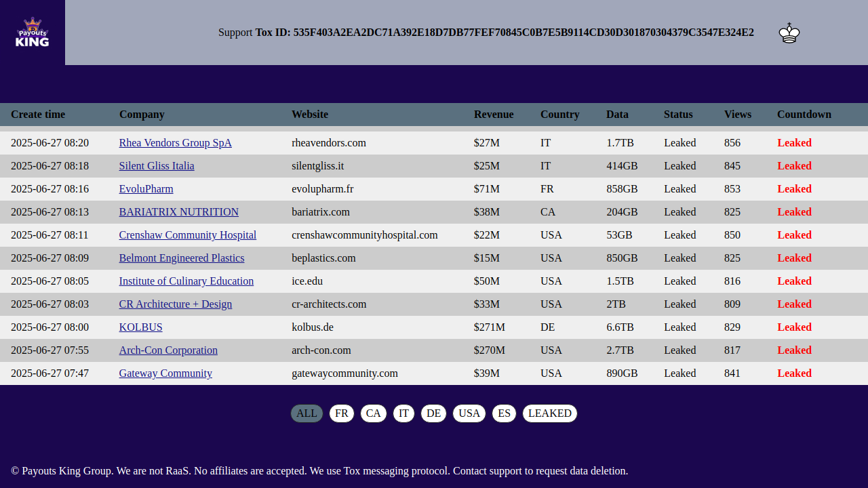Open the Rhea Vendors Group SpA link

(x=175, y=143)
